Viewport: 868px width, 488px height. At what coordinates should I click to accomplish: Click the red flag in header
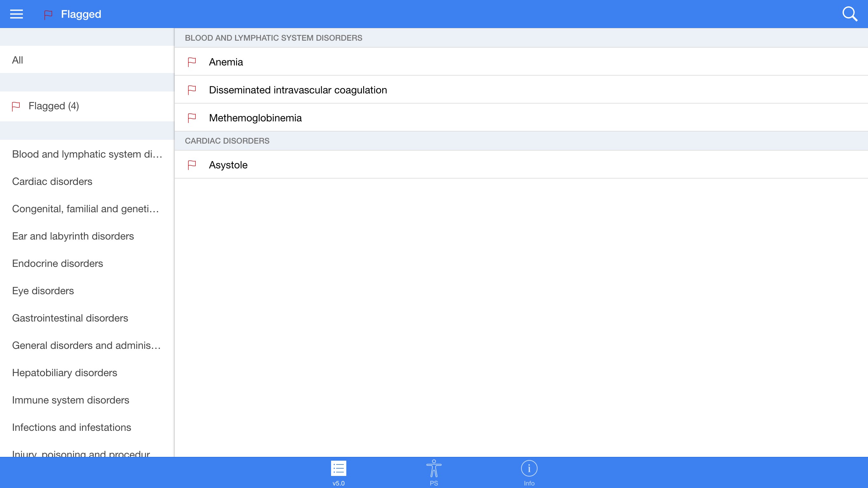click(48, 15)
